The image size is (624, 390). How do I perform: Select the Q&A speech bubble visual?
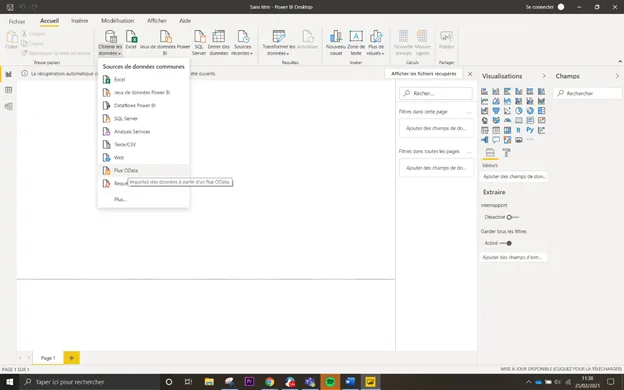click(x=496, y=140)
